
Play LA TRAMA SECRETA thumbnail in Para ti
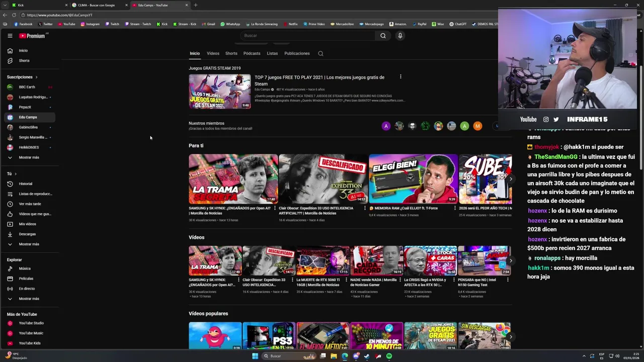click(x=233, y=179)
